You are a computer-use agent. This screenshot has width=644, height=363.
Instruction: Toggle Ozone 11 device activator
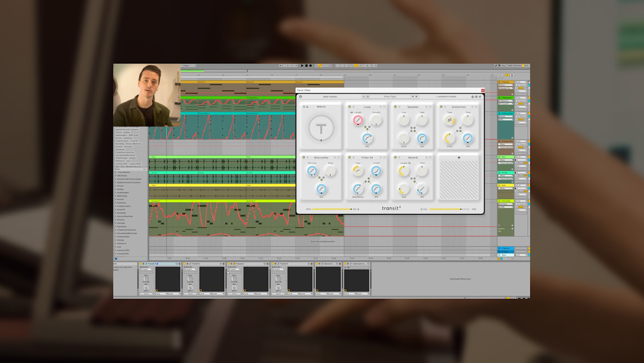point(317,264)
